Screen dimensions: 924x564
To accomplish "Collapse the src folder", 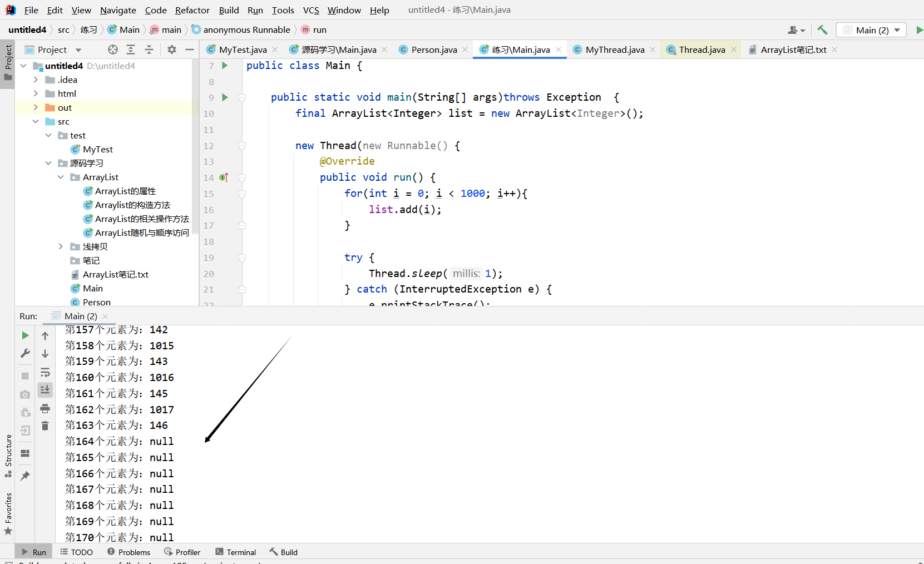I will click(x=36, y=121).
